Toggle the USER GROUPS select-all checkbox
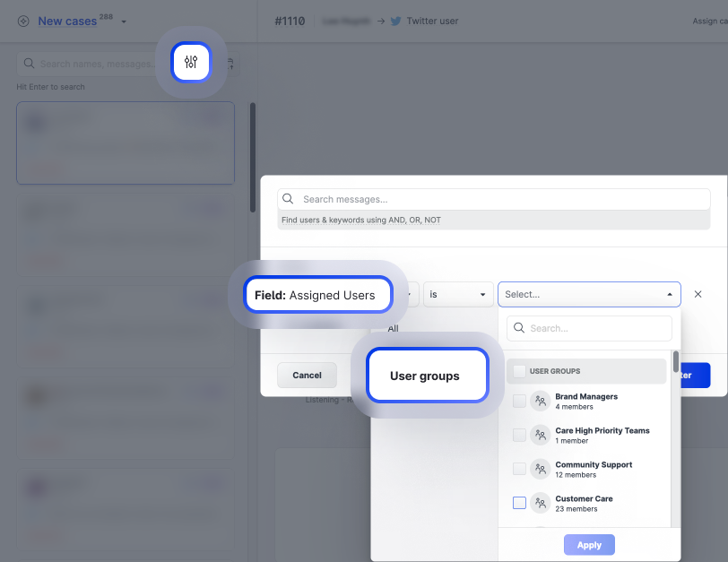The height and width of the screenshot is (562, 728). (519, 371)
